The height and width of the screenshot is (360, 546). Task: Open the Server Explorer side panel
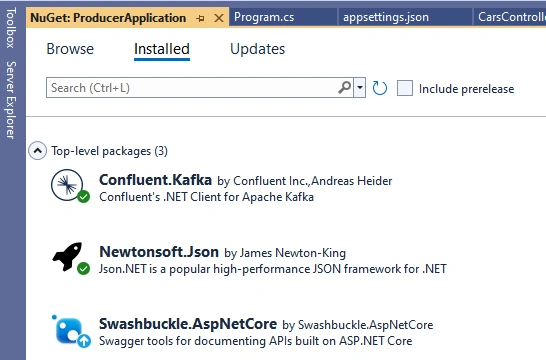tap(11, 100)
